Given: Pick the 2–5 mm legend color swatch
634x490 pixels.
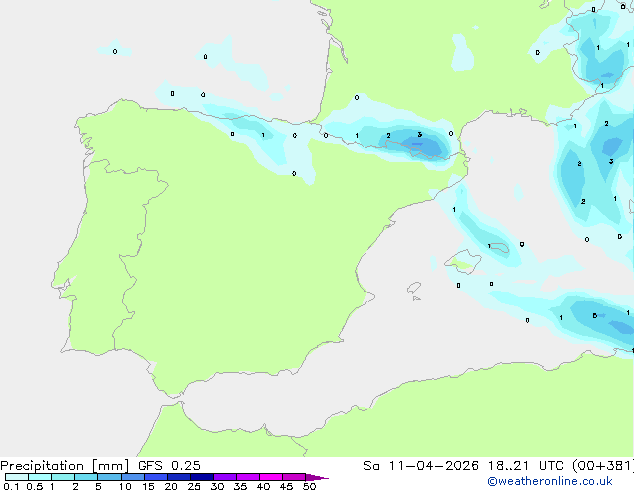Looking at the screenshot, I should click(x=86, y=477).
